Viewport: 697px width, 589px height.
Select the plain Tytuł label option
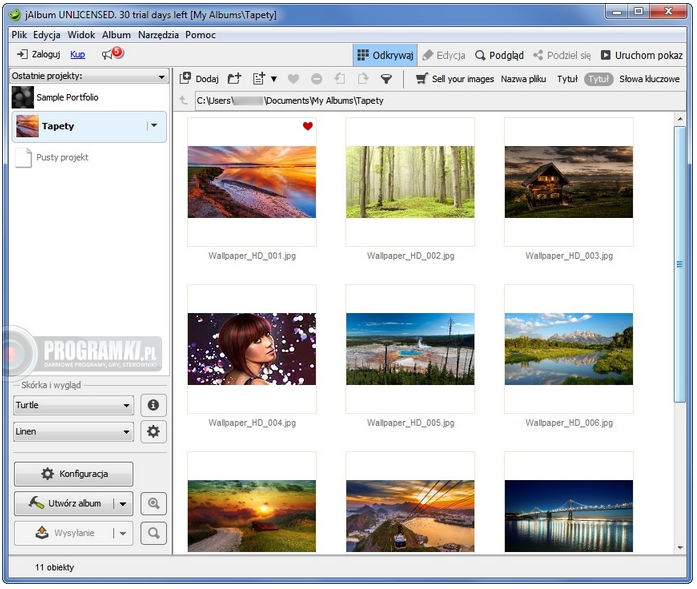(x=567, y=79)
